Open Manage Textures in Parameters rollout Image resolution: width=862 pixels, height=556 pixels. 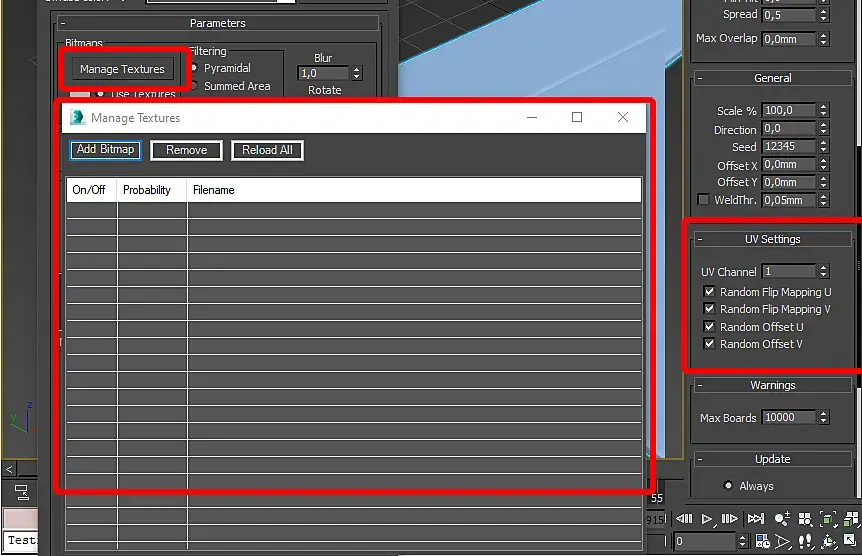coord(122,69)
